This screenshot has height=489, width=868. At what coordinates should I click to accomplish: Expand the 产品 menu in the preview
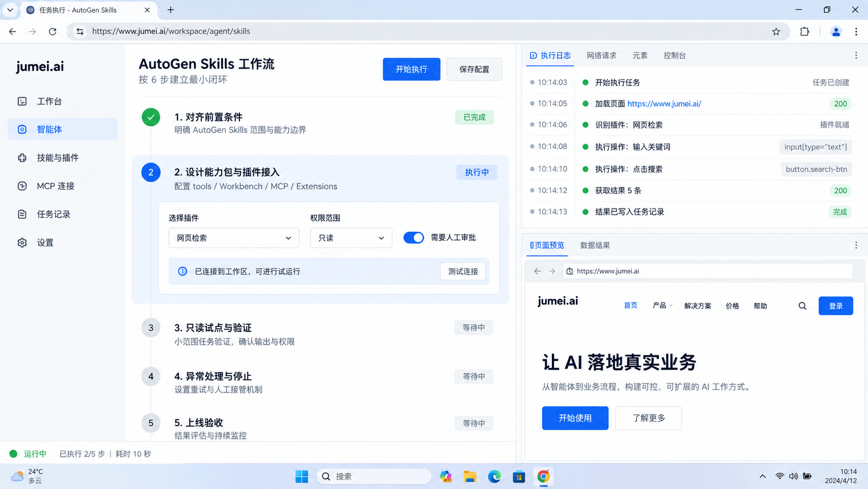pos(662,306)
